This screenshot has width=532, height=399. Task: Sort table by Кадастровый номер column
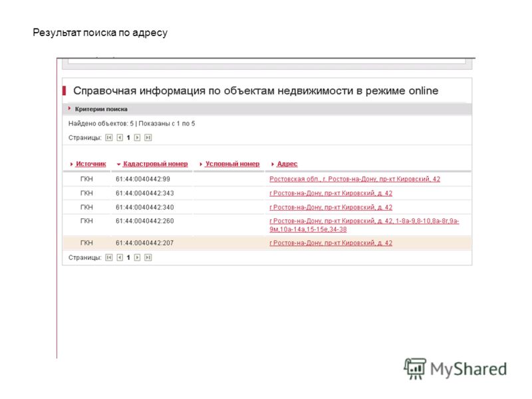(155, 164)
